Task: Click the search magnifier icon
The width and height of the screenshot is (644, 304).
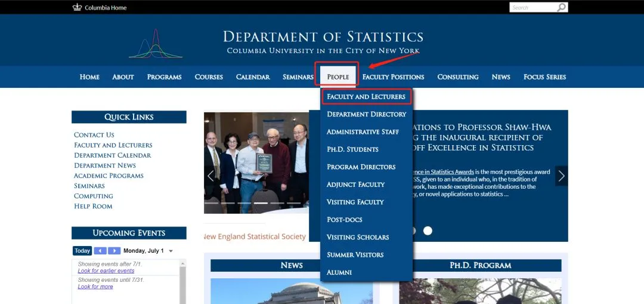Action: click(x=561, y=8)
